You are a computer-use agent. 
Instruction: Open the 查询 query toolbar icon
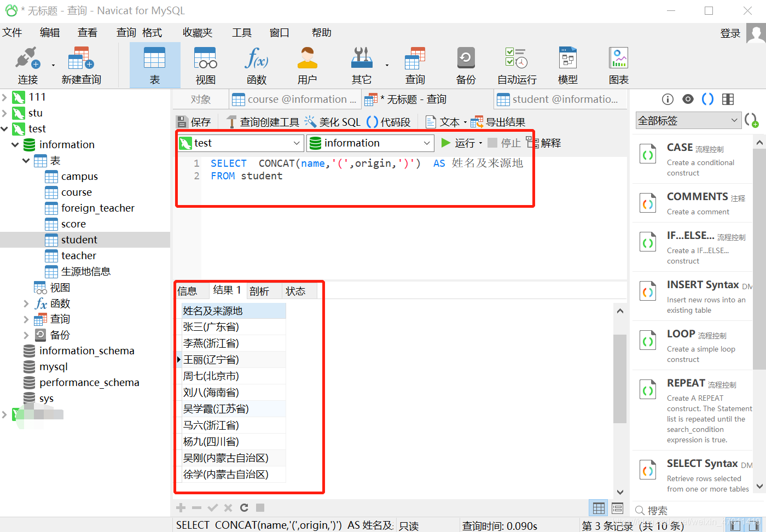415,66
